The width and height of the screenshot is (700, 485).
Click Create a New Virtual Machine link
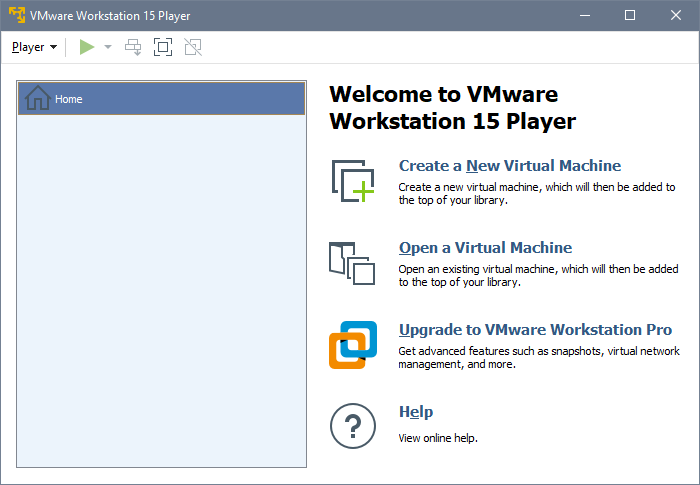click(510, 166)
